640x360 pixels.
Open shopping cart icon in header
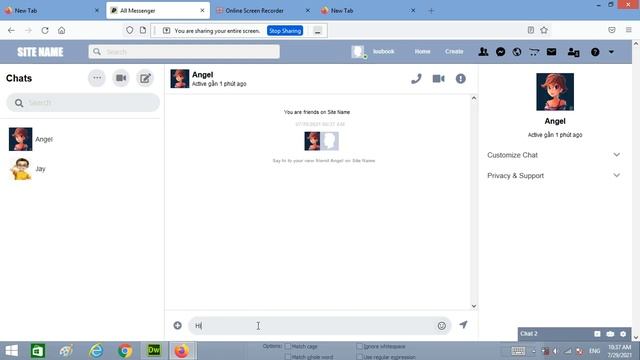pyautogui.click(x=534, y=52)
